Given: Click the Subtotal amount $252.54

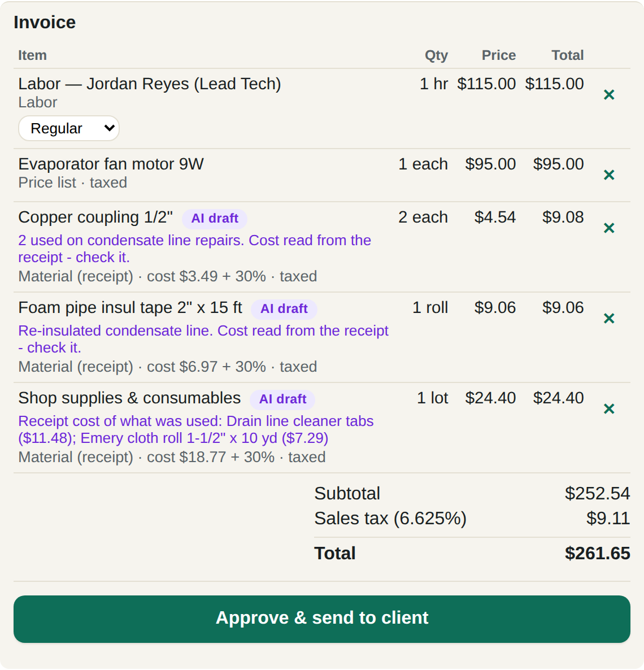Looking at the screenshot, I should pyautogui.click(x=598, y=494).
